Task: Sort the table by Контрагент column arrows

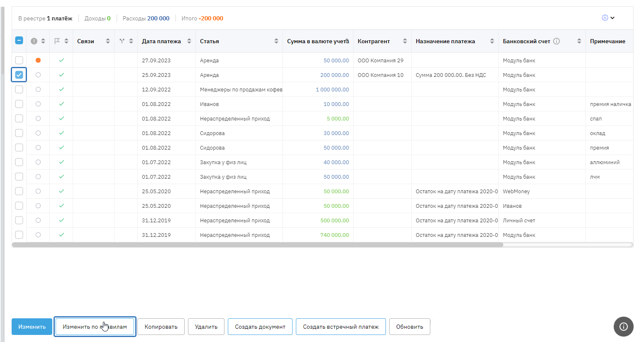Action: 405,41
